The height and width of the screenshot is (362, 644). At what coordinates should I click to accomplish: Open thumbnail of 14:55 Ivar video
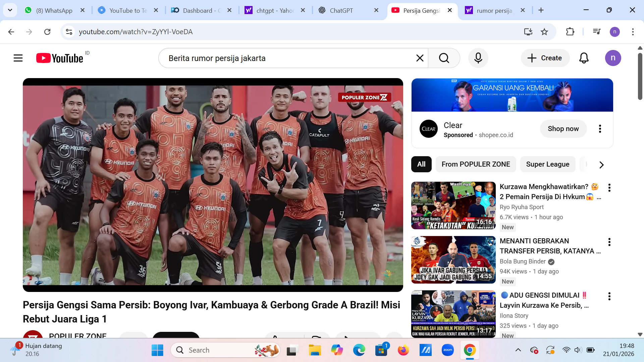pyautogui.click(x=453, y=260)
